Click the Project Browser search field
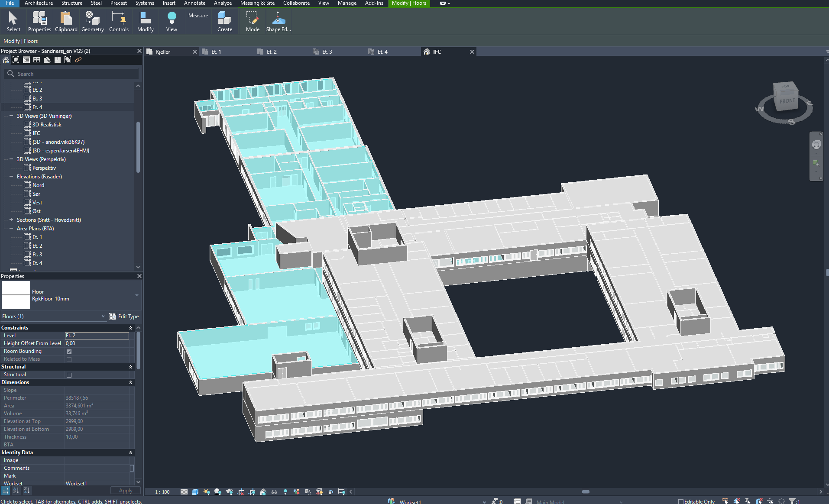This screenshot has height=504, width=829. pyautogui.click(x=71, y=74)
